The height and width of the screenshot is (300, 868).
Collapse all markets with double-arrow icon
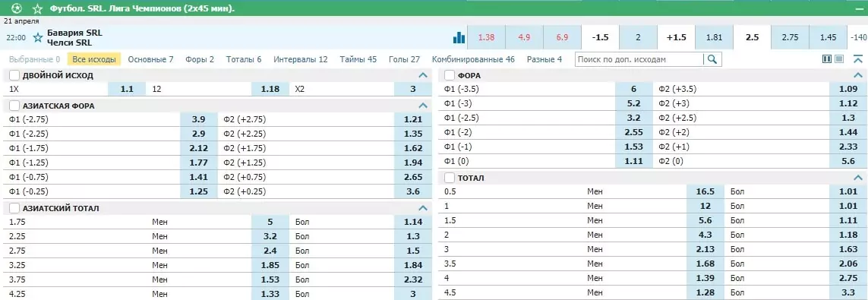coord(858,59)
